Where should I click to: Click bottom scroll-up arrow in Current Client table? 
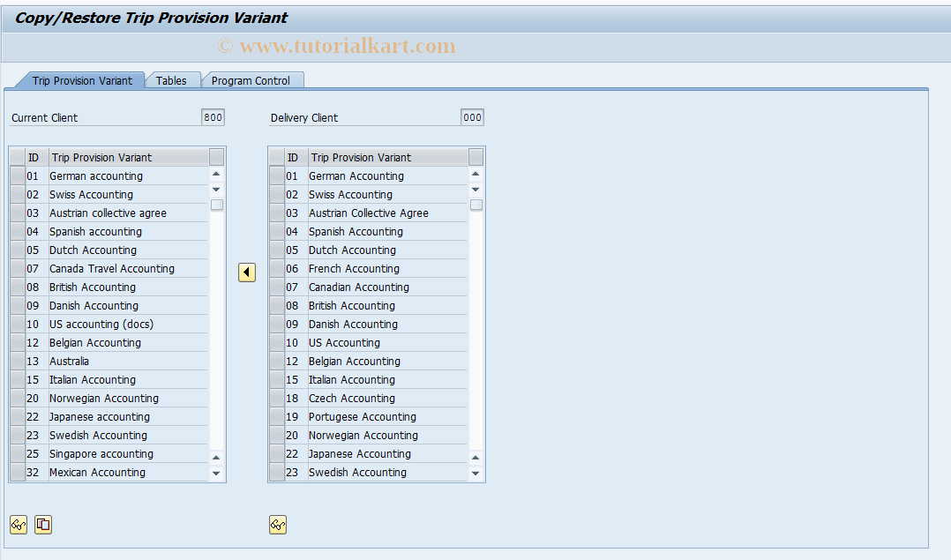click(216, 458)
